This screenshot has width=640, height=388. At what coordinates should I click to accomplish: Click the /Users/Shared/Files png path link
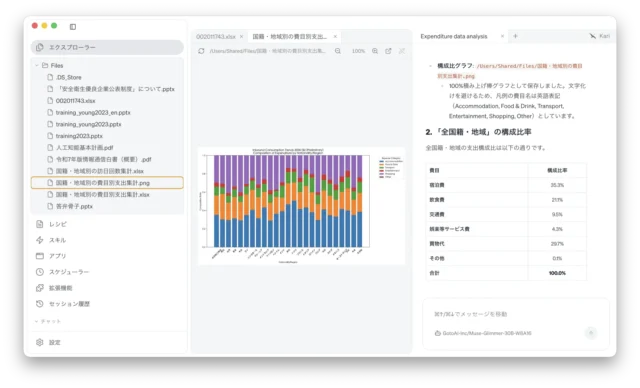(509, 71)
